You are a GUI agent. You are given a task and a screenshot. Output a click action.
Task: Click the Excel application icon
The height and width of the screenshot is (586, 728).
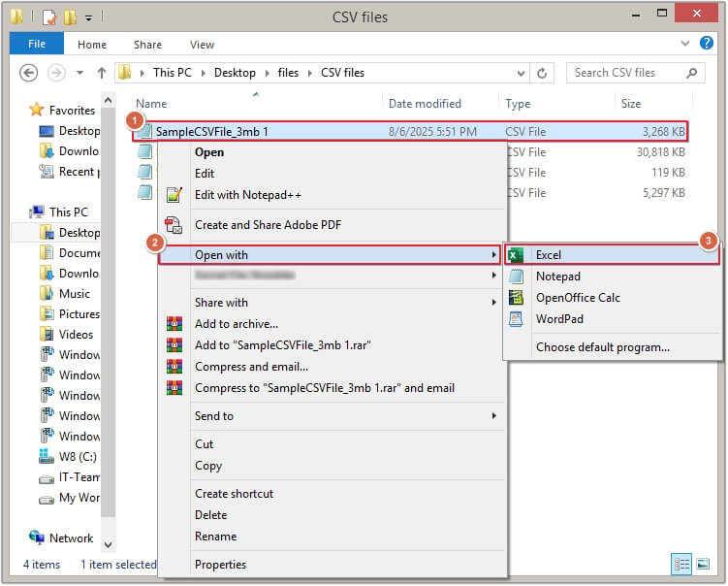[516, 255]
